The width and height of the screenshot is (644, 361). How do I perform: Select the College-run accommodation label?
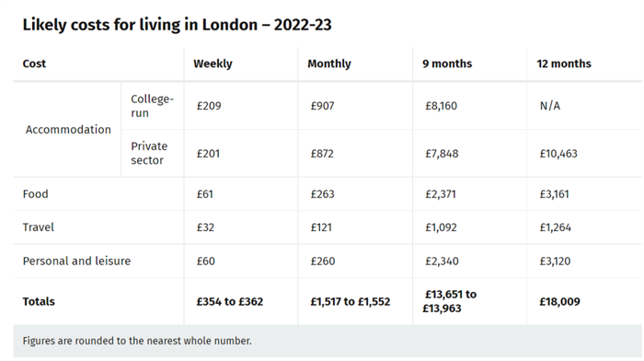point(153,106)
